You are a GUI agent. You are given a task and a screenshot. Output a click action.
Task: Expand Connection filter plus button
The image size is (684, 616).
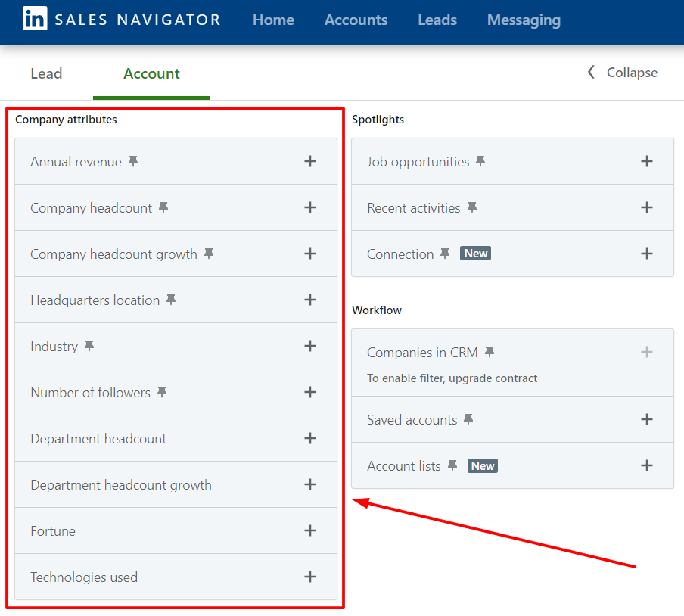647,254
